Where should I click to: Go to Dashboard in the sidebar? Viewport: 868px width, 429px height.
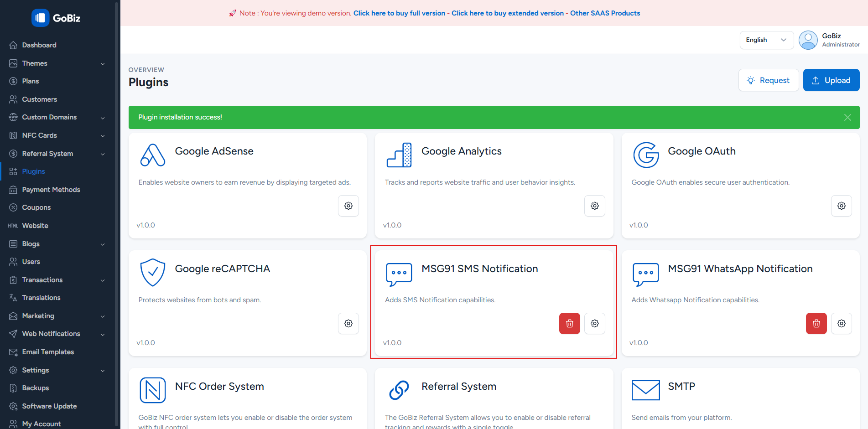39,45
